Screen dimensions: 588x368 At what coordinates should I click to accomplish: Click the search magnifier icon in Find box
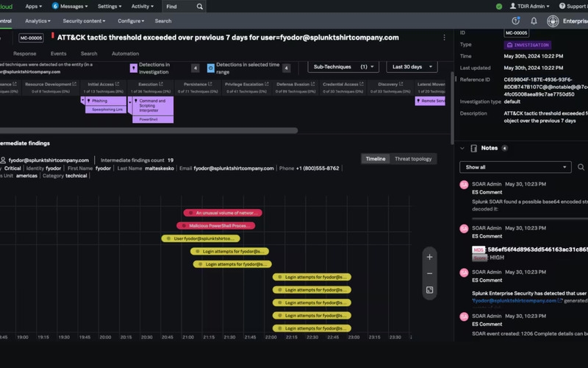199,7
